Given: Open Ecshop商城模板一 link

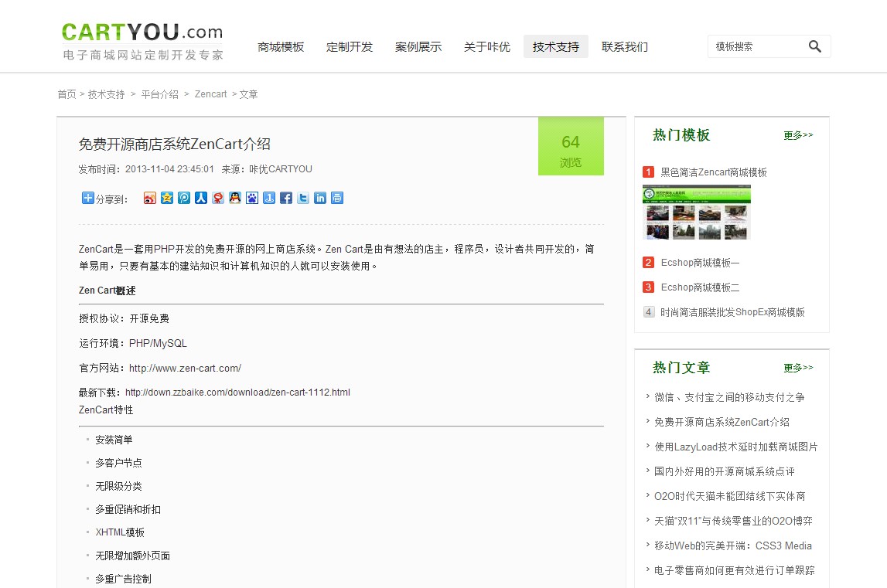Looking at the screenshot, I should pyautogui.click(x=701, y=263).
